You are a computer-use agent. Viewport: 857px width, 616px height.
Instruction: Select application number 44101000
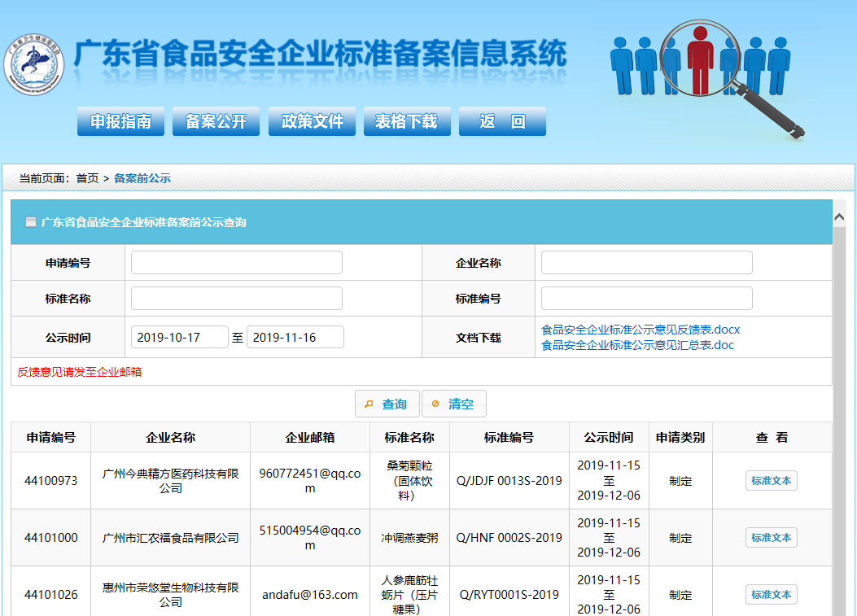point(50,538)
